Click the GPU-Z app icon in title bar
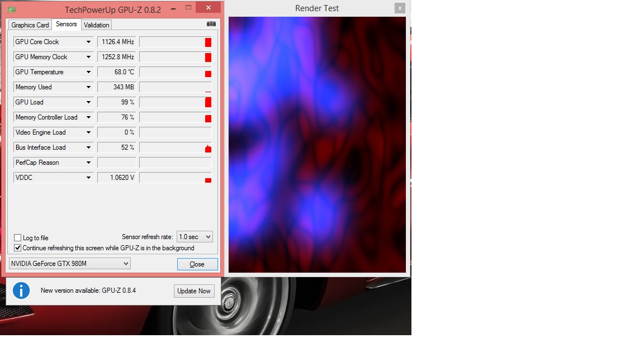The width and height of the screenshot is (644, 362). click(x=11, y=9)
